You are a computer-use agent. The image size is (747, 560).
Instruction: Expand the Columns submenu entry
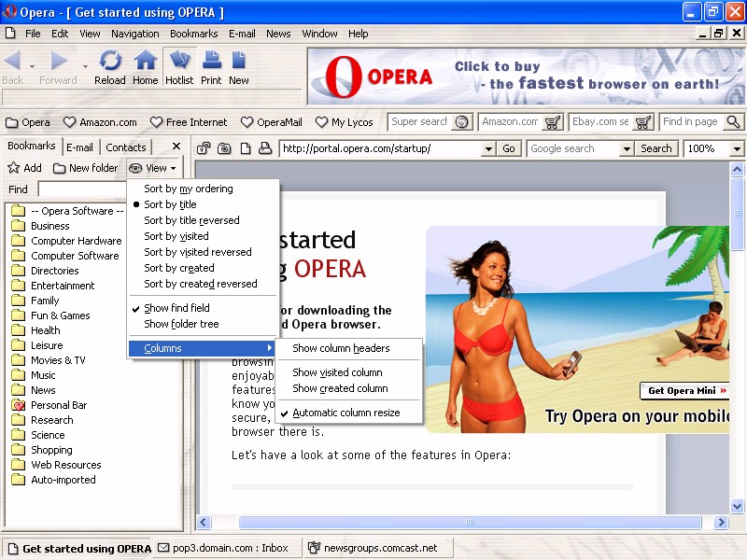point(204,348)
